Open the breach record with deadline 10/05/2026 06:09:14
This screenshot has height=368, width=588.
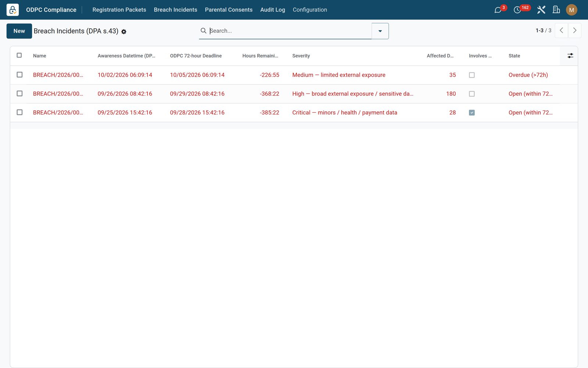197,75
